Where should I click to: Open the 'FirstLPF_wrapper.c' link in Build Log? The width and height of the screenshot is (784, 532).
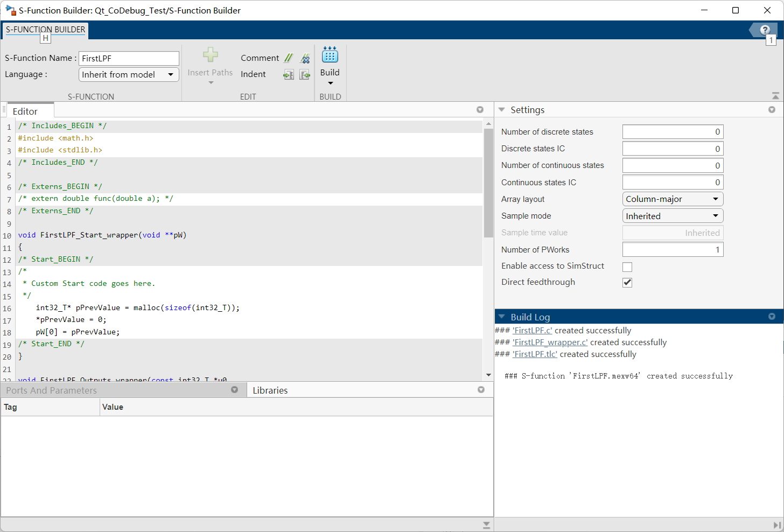[550, 342]
